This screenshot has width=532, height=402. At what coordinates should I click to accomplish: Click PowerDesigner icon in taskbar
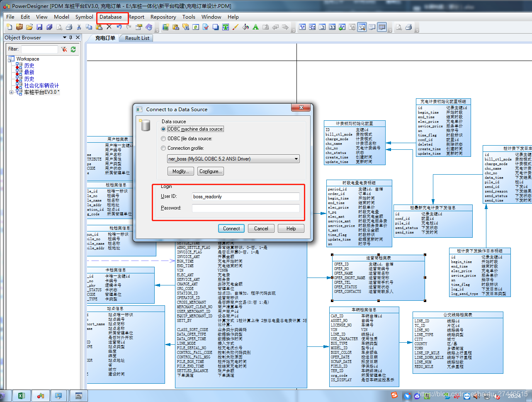tap(40, 396)
